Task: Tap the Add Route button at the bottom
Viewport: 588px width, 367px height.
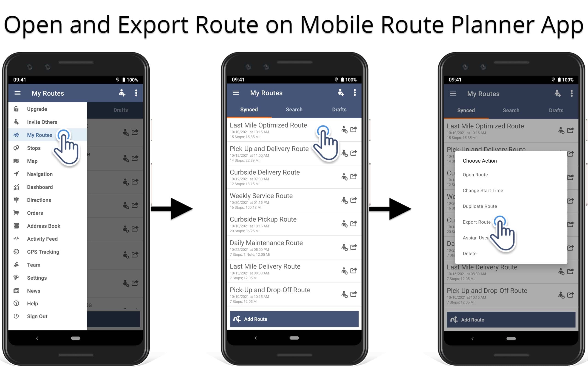Action: 294,319
